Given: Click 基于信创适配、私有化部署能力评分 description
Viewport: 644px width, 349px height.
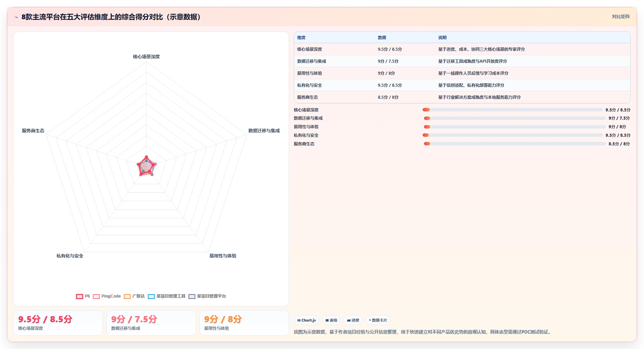Looking at the screenshot, I should coord(471,85).
